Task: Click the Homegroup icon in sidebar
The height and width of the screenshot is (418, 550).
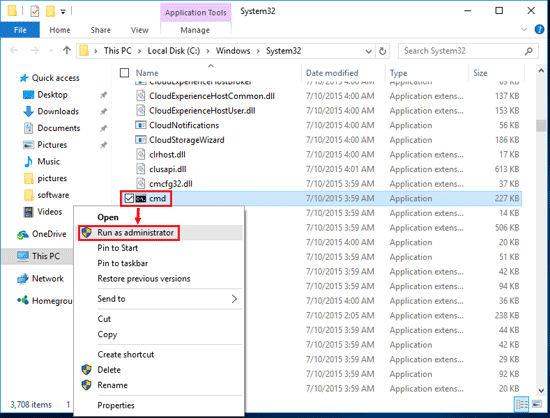Action: 23,301
